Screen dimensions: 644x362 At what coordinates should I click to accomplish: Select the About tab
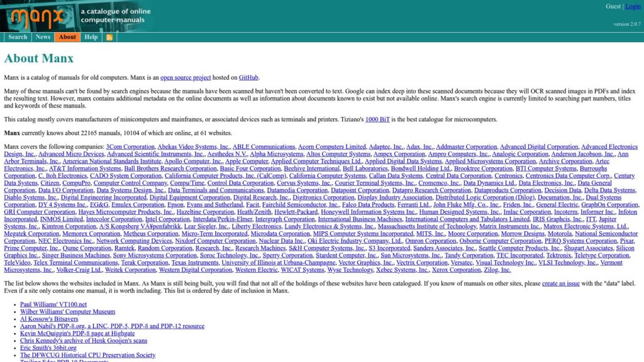pos(67,37)
